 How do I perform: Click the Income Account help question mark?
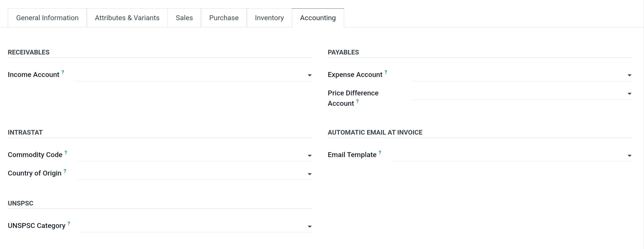pyautogui.click(x=63, y=72)
